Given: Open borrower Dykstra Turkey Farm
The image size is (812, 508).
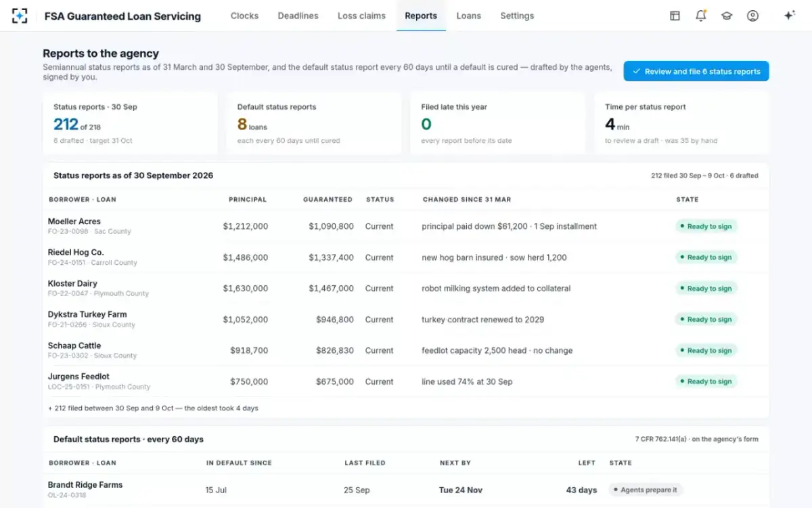Looking at the screenshot, I should pyautogui.click(x=87, y=315).
